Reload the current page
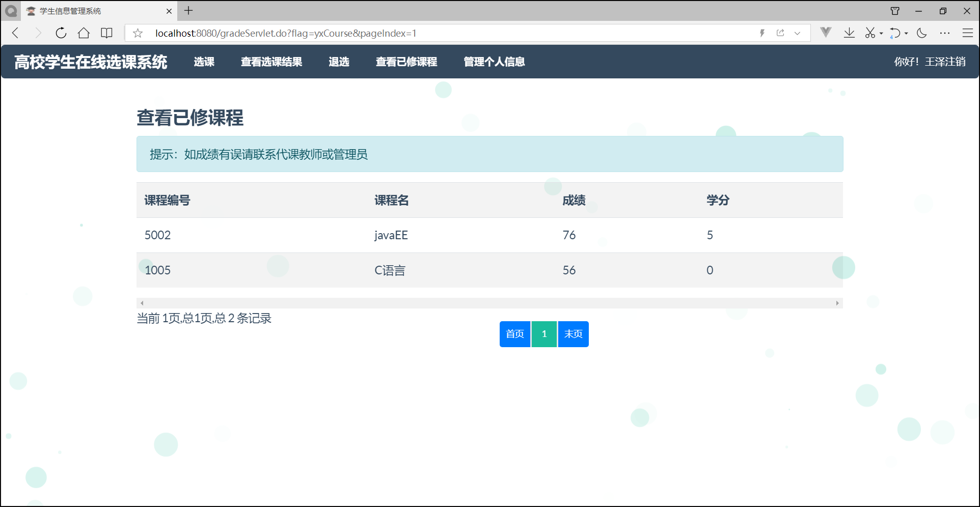The height and width of the screenshot is (507, 980). (61, 33)
